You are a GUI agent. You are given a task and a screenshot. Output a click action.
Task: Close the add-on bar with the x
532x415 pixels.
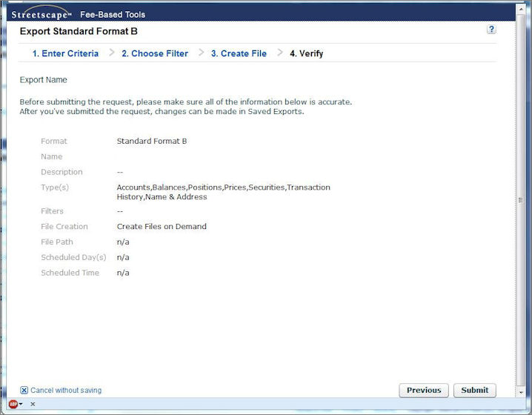click(33, 404)
